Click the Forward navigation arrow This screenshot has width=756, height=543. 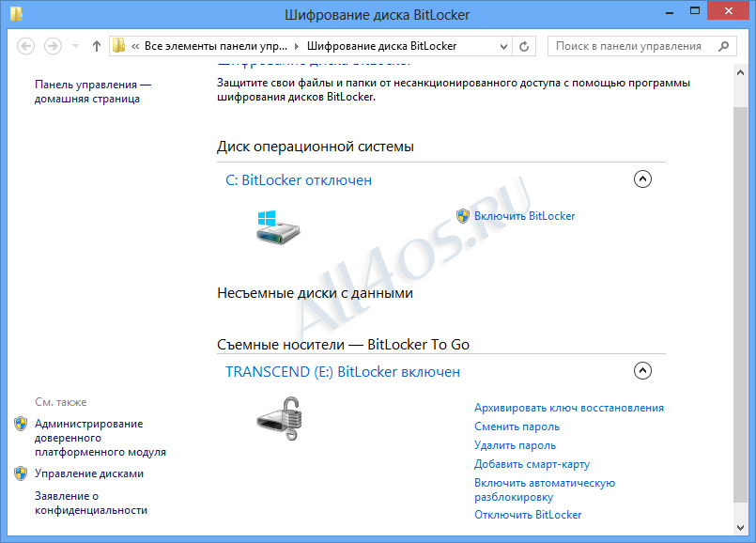(x=53, y=46)
